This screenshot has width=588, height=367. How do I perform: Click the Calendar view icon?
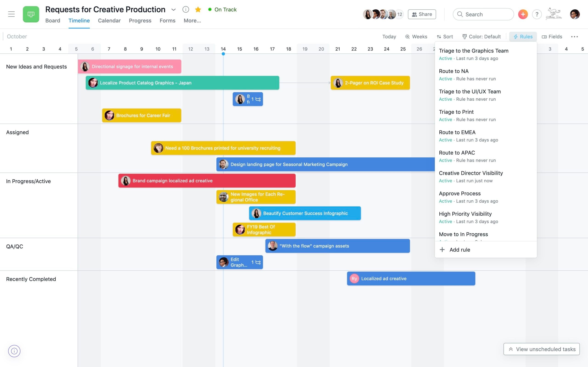tap(109, 20)
